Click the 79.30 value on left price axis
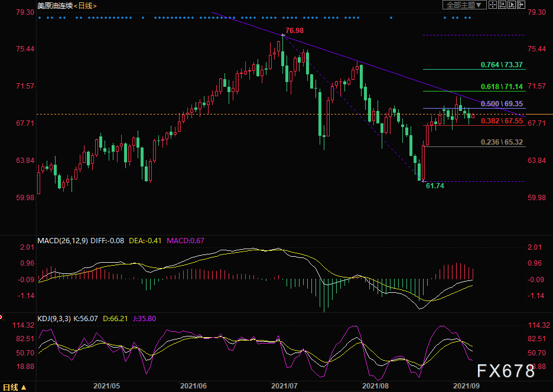The image size is (553, 392). point(25,12)
